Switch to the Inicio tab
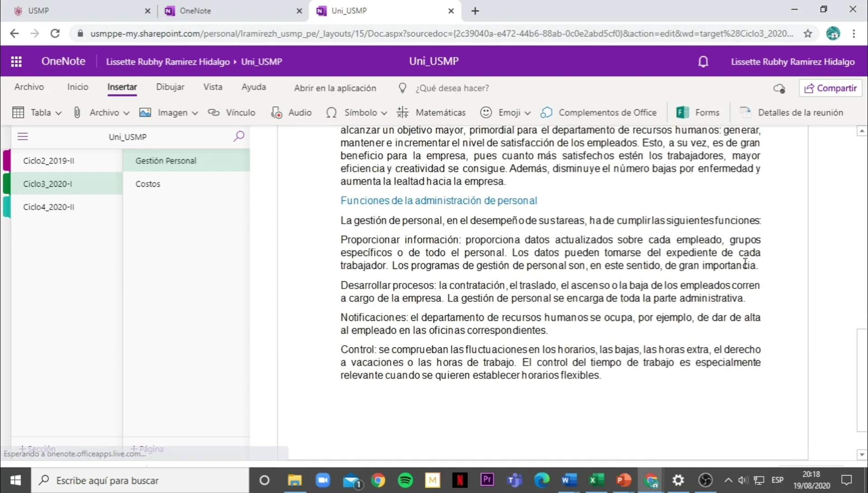Viewport: 868px width, 493px height. pyautogui.click(x=78, y=87)
